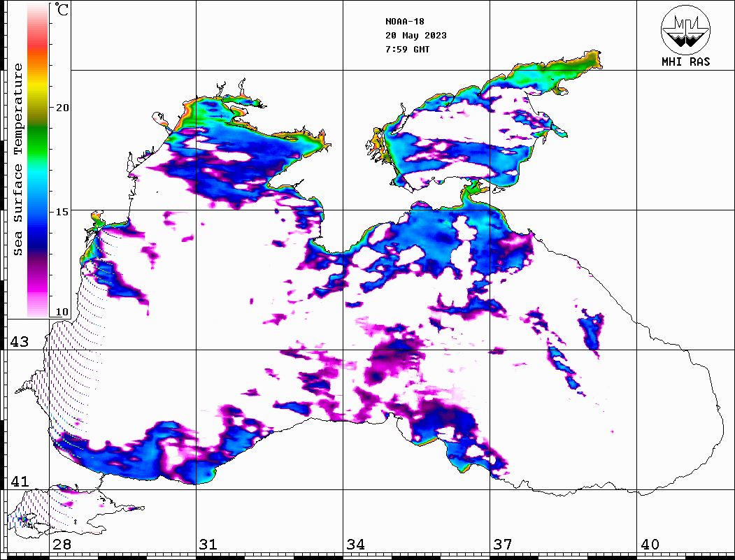
Task: Click the longitude label '34'
Action: [x=356, y=545]
